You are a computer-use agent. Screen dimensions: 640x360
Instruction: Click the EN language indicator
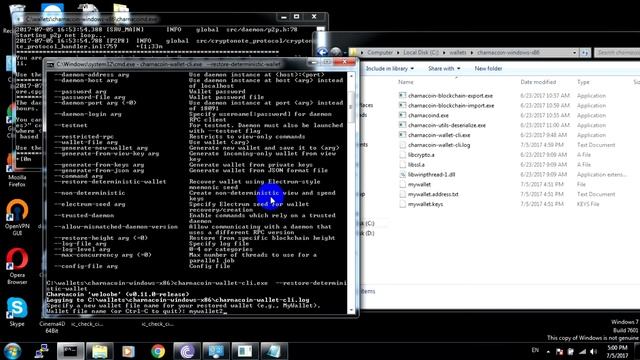coord(535,351)
